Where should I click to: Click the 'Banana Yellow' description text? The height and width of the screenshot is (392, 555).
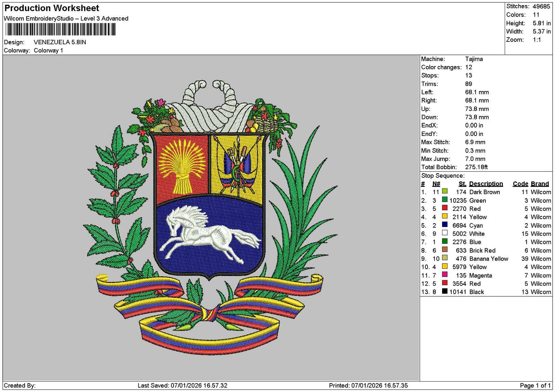pos(489,259)
